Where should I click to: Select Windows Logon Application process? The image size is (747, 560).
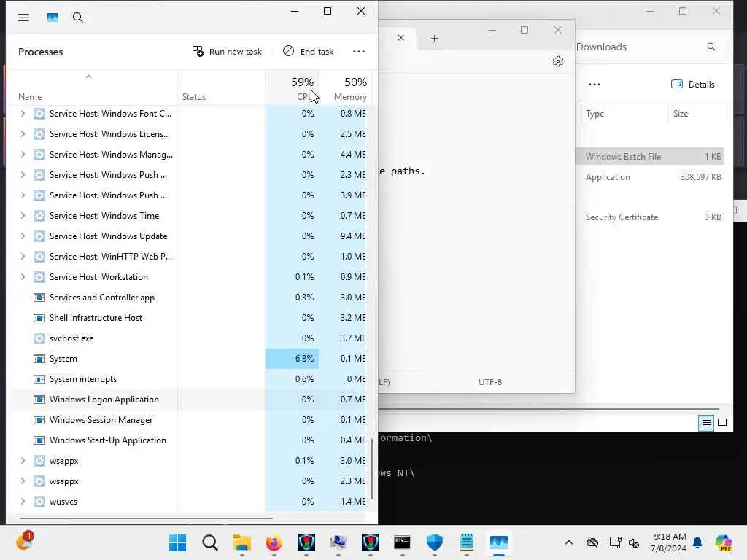(x=189, y=400)
